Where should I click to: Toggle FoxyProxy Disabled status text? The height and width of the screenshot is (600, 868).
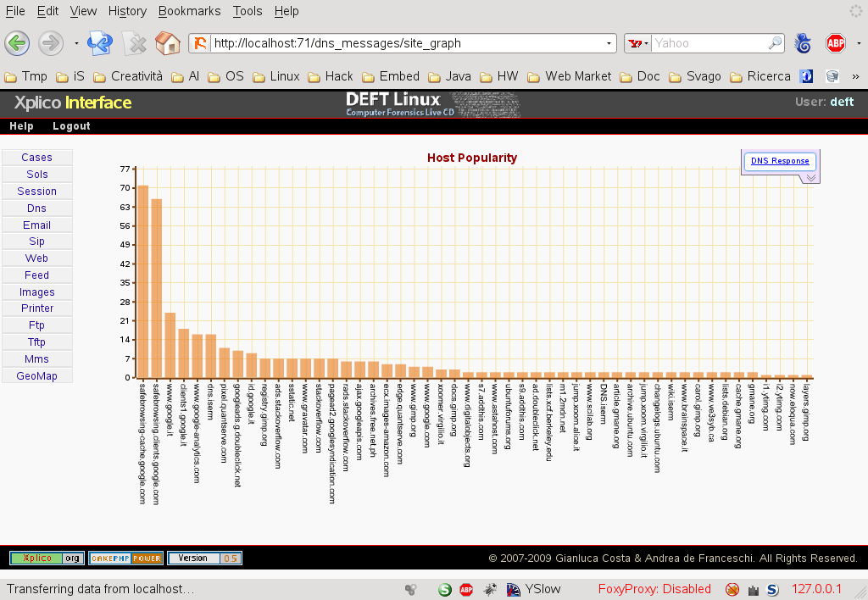pyautogui.click(x=654, y=589)
